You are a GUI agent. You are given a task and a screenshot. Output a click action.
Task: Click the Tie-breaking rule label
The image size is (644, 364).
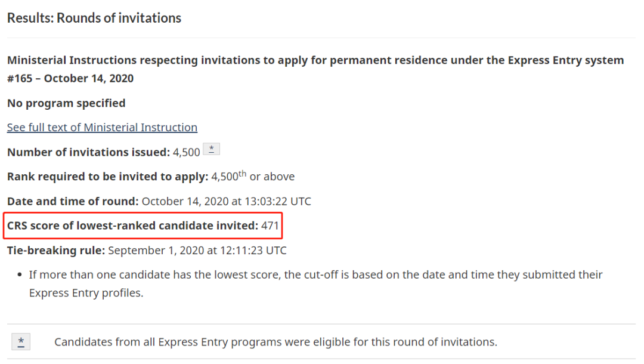click(56, 250)
